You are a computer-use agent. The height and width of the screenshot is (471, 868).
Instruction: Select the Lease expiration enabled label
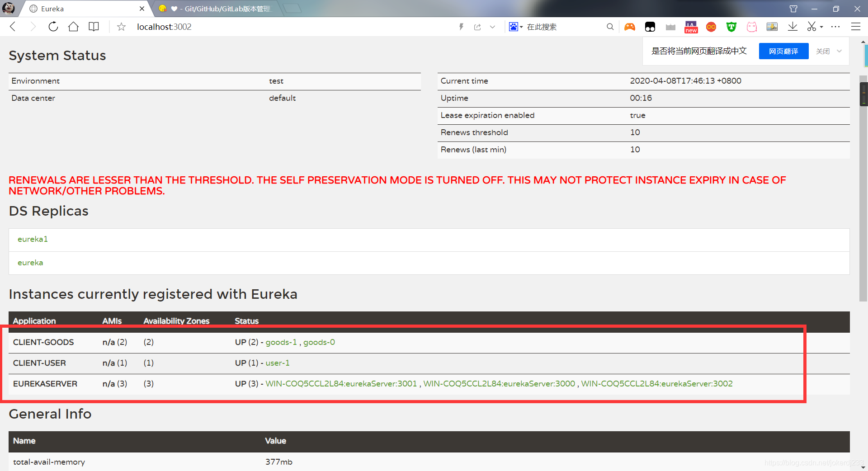click(x=487, y=115)
